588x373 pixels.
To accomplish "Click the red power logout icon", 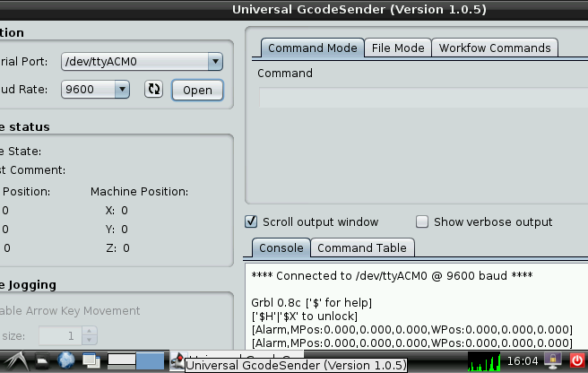I will pos(577,361).
